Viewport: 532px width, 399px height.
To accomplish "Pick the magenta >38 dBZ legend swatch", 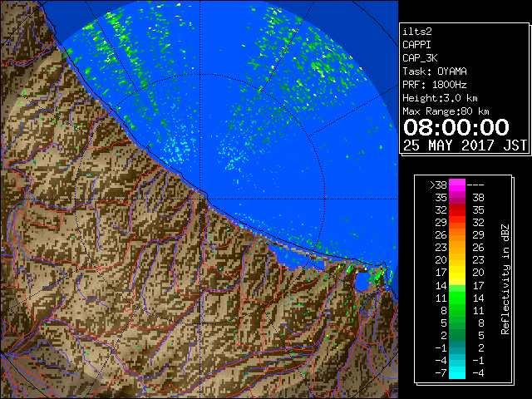I will pyautogui.click(x=457, y=185).
